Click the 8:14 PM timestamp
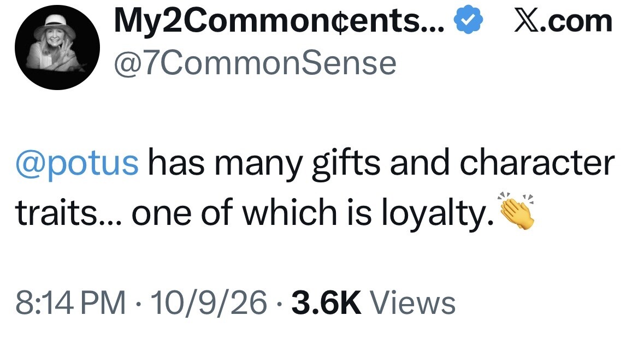Screen dimensions: 644x339 [x=70, y=303]
